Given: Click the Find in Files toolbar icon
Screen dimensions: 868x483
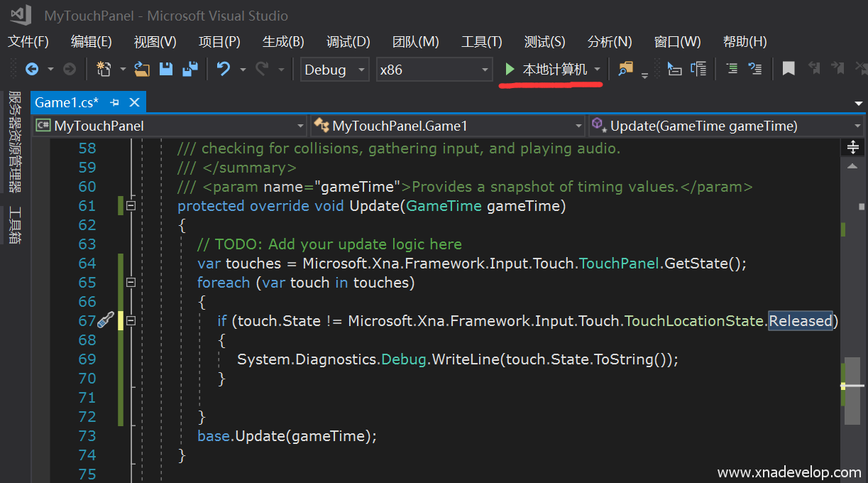Looking at the screenshot, I should 625,70.
